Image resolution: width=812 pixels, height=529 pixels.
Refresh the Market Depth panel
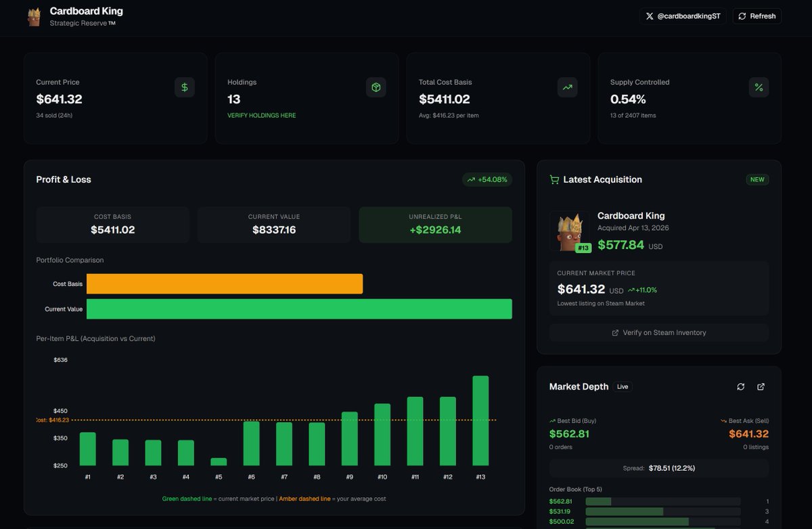point(741,386)
